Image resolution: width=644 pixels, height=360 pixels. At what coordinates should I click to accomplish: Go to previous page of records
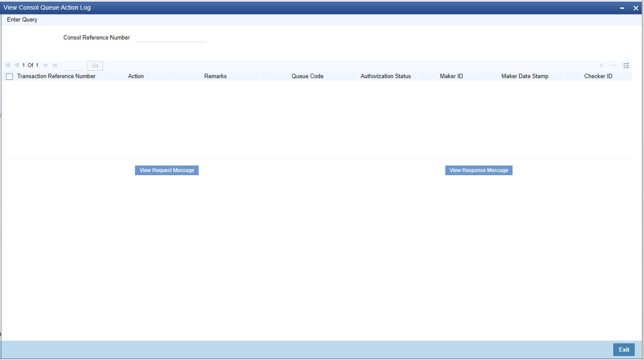tap(16, 65)
